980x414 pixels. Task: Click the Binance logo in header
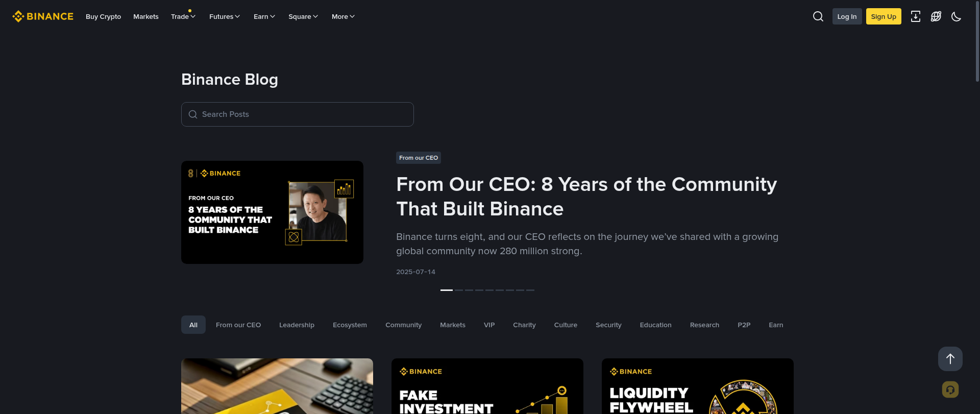43,16
